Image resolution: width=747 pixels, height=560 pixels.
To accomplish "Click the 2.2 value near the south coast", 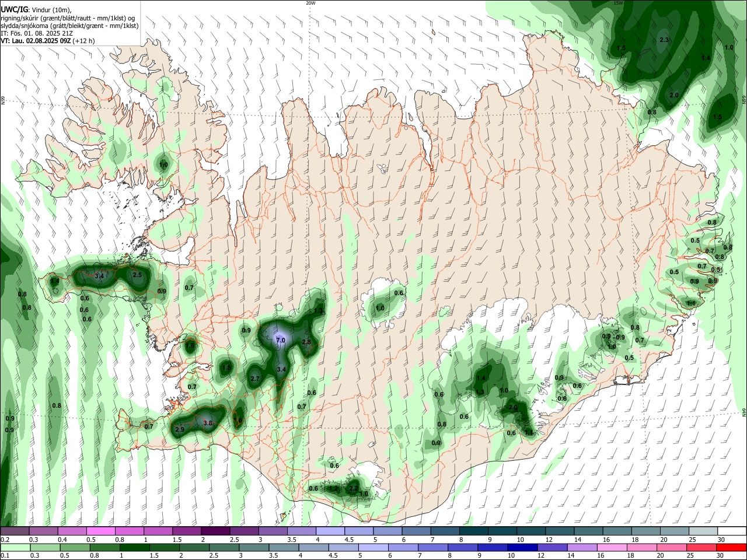I will point(354,488).
